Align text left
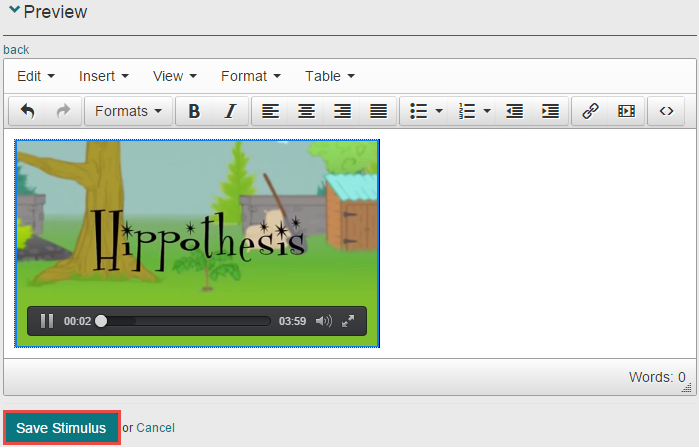 (x=270, y=111)
